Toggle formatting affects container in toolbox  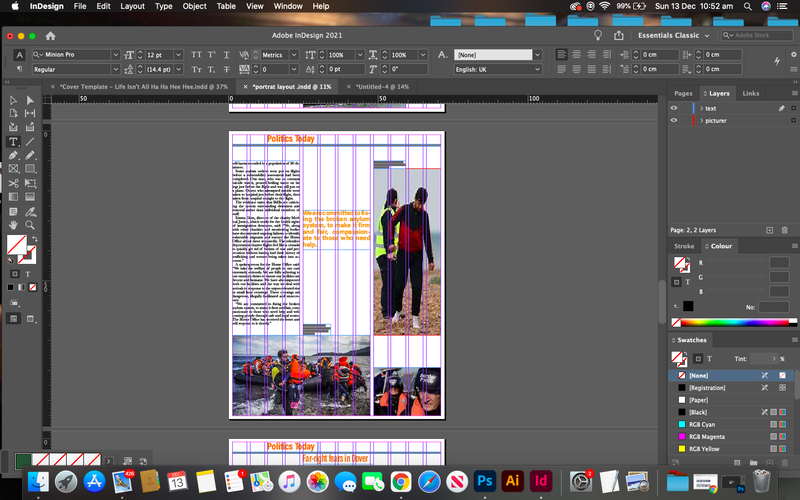(15, 274)
